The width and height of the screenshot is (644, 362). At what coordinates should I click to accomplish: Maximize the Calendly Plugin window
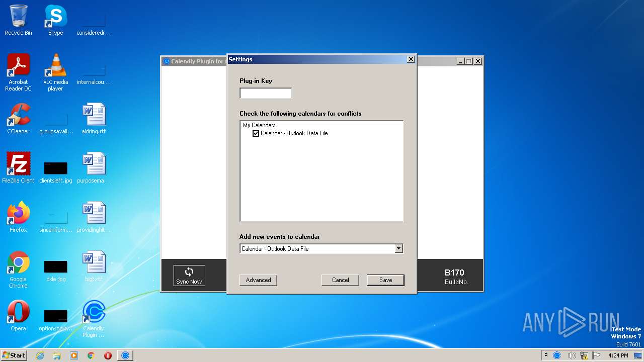(x=469, y=61)
